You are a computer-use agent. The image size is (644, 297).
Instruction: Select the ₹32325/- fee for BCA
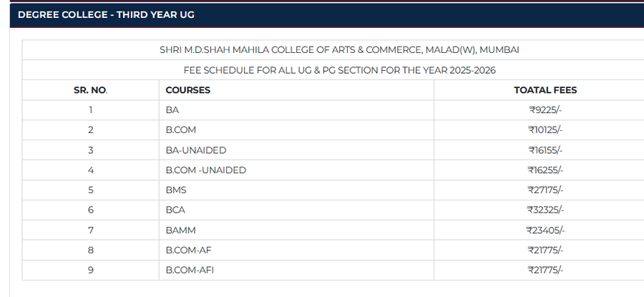point(545,210)
